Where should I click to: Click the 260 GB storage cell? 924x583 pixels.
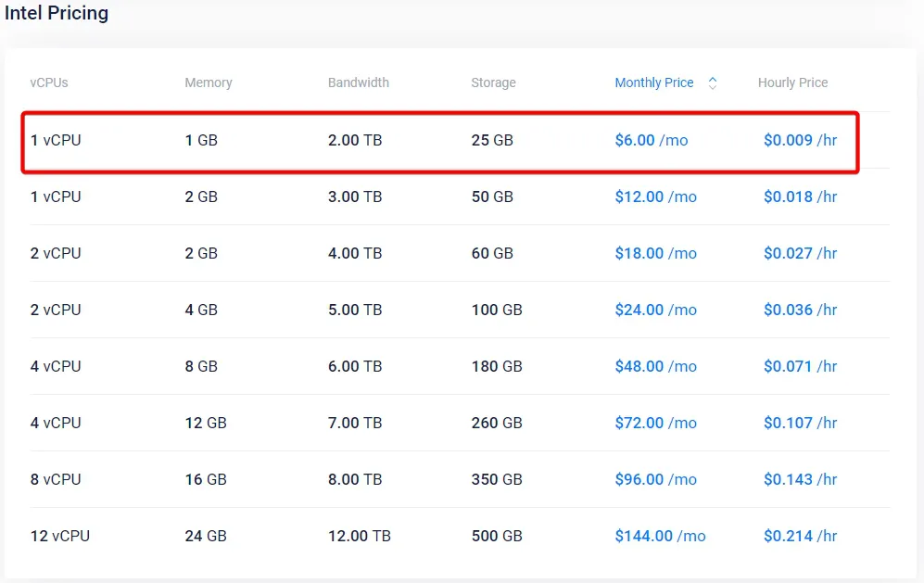click(x=497, y=424)
